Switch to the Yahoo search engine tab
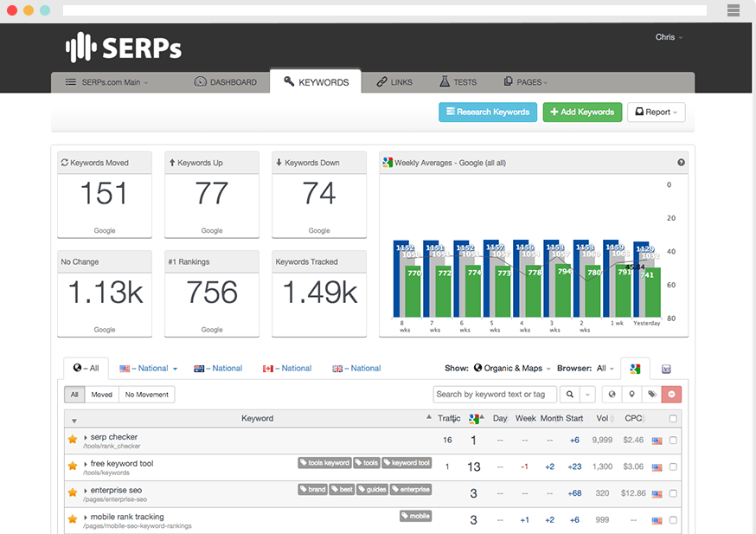 tap(666, 369)
